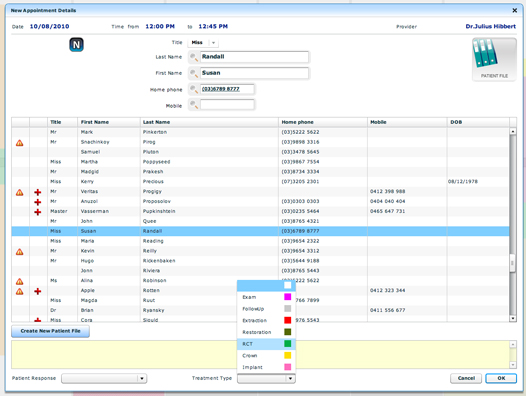
Task: Select patient row Samuel Pluton
Action: pos(260,152)
